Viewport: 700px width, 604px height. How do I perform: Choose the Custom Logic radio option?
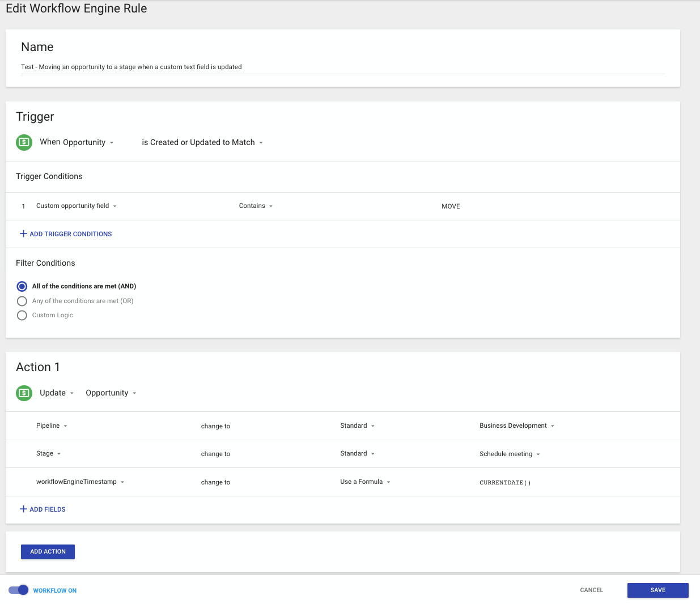(x=22, y=315)
